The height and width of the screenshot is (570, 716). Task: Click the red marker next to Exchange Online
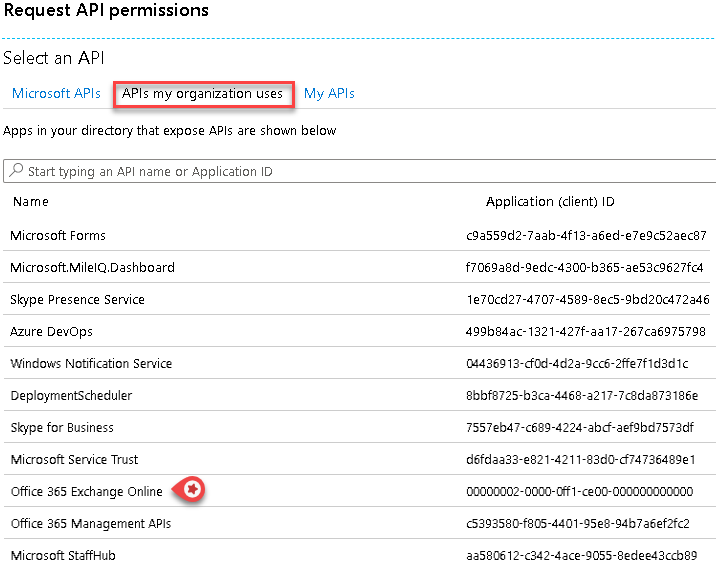pyautogui.click(x=191, y=490)
